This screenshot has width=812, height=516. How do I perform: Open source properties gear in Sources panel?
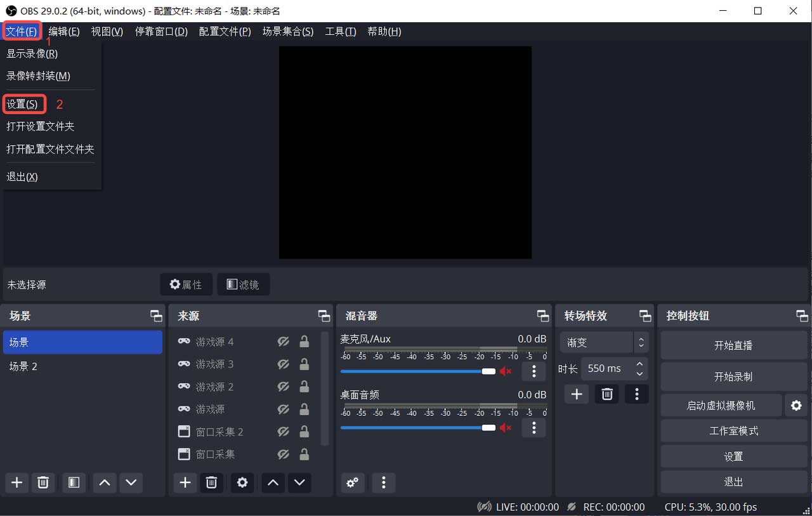click(242, 482)
